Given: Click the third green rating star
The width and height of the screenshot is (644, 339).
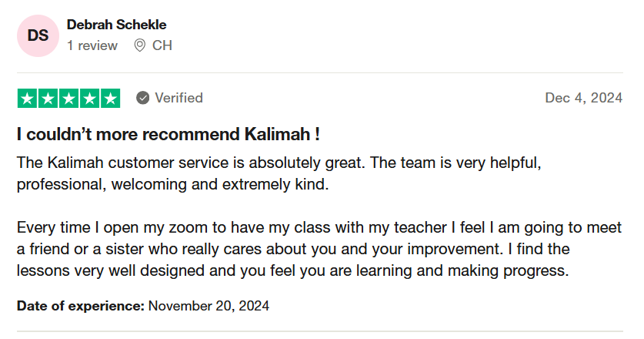Looking at the screenshot, I should pyautogui.click(x=68, y=99).
